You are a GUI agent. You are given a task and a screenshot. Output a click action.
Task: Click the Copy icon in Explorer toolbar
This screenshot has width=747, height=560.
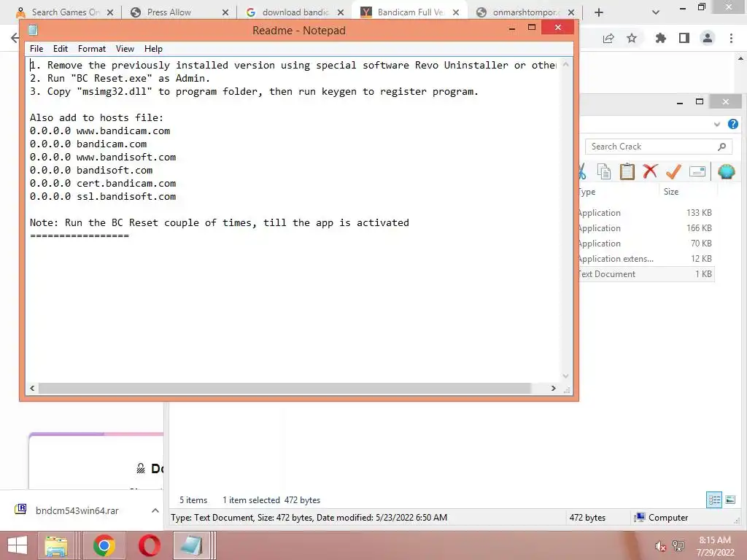pyautogui.click(x=603, y=171)
